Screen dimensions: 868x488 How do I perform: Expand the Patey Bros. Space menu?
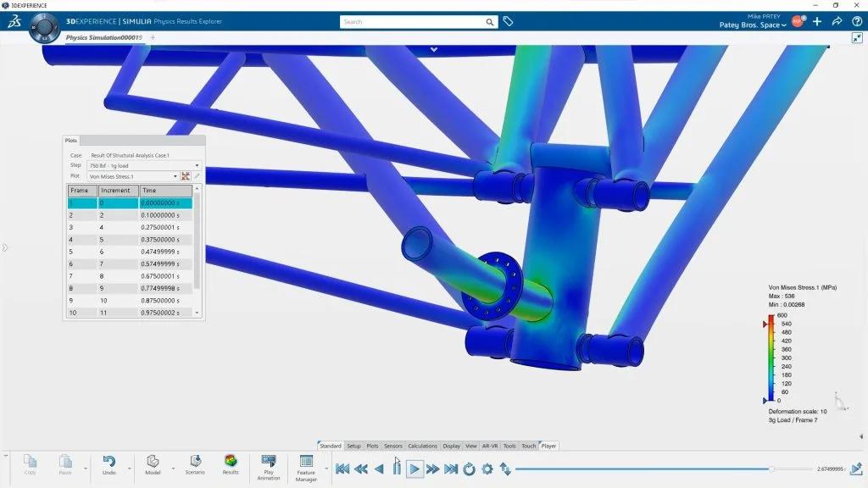pos(753,25)
